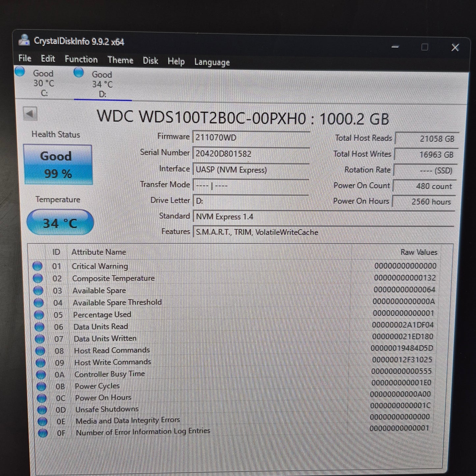Click the Serial Number field

[251, 154]
